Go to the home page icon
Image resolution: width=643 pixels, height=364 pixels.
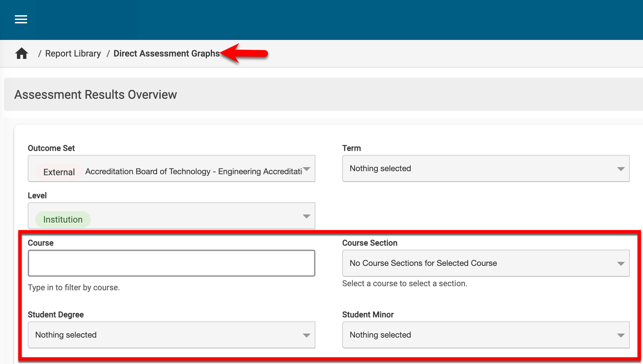click(x=22, y=53)
